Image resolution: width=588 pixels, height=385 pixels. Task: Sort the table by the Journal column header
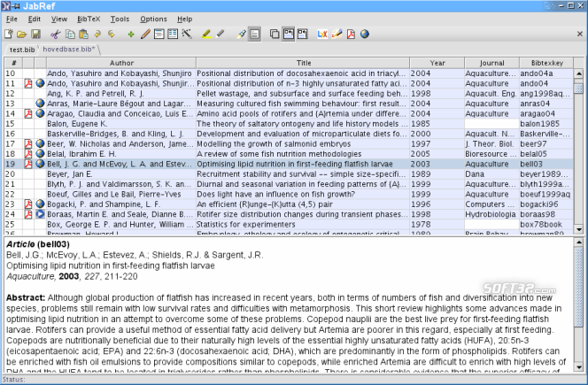pos(491,63)
